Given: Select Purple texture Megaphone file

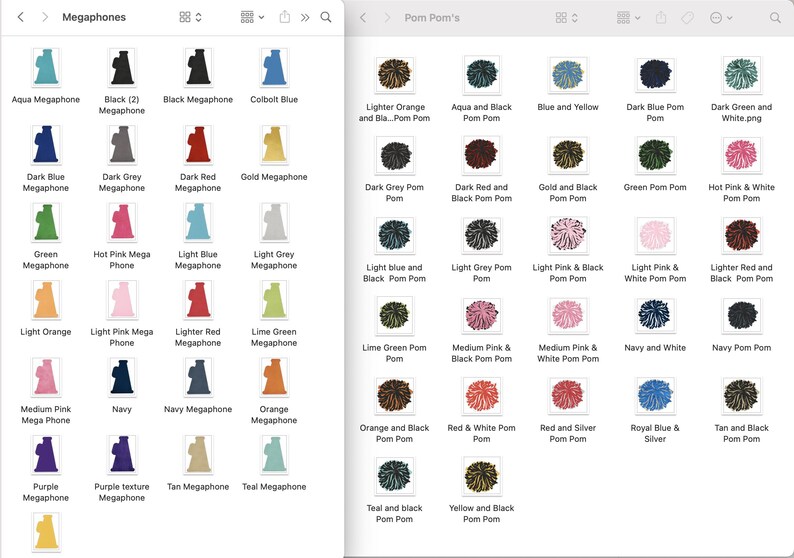Looking at the screenshot, I should point(122,454).
